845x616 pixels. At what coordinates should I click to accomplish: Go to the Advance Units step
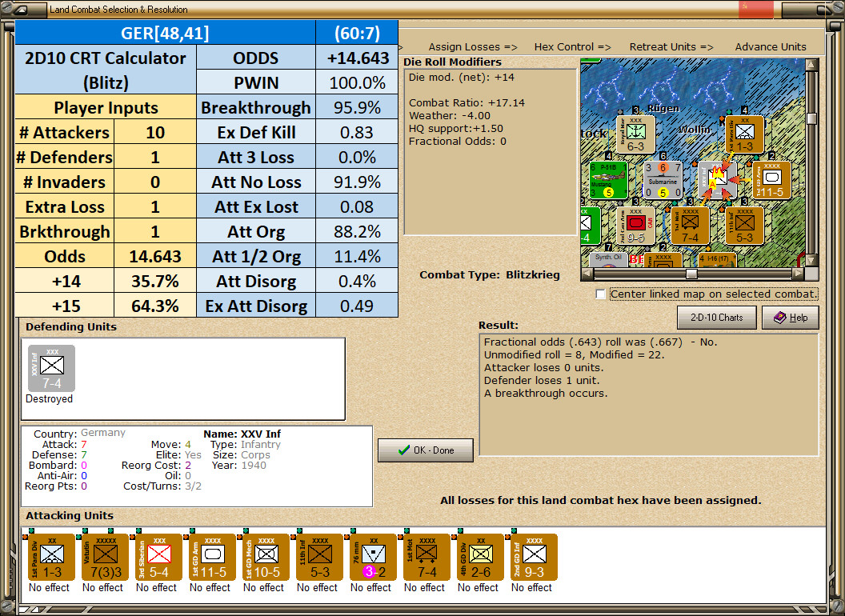pos(771,47)
